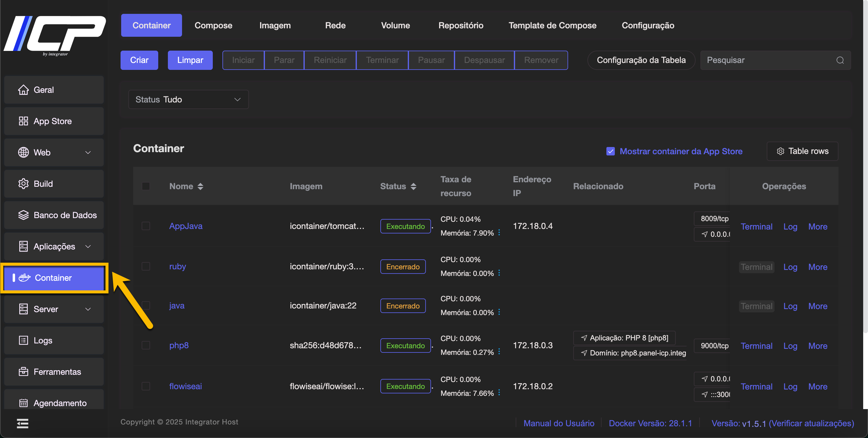Open the Manual do Usuário link
This screenshot has width=868, height=438.
tap(559, 423)
